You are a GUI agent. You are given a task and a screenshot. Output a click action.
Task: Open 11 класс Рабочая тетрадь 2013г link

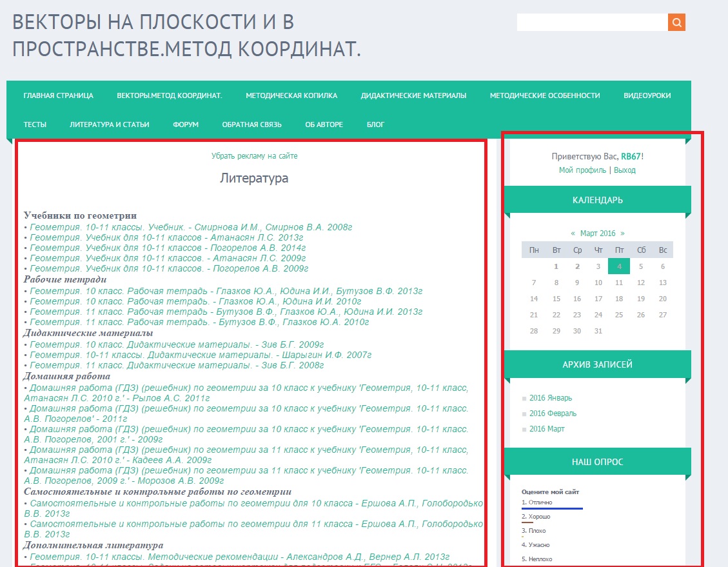tap(226, 312)
